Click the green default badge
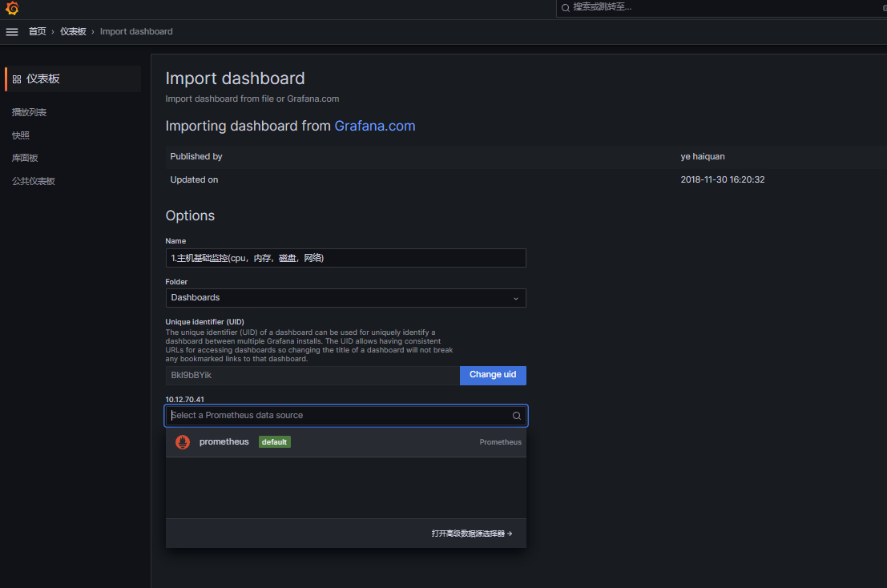This screenshot has width=887, height=588. [274, 442]
